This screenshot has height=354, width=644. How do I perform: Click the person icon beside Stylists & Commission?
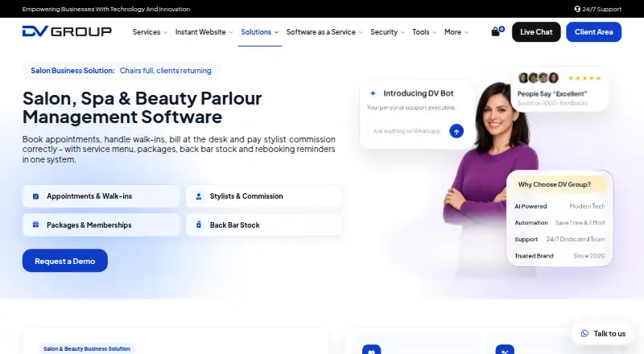click(x=199, y=196)
